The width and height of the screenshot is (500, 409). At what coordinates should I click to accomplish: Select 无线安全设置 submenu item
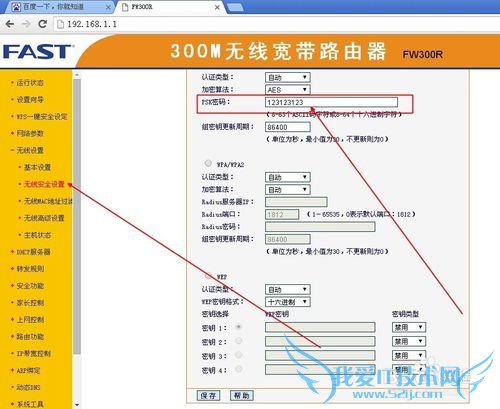44,184
